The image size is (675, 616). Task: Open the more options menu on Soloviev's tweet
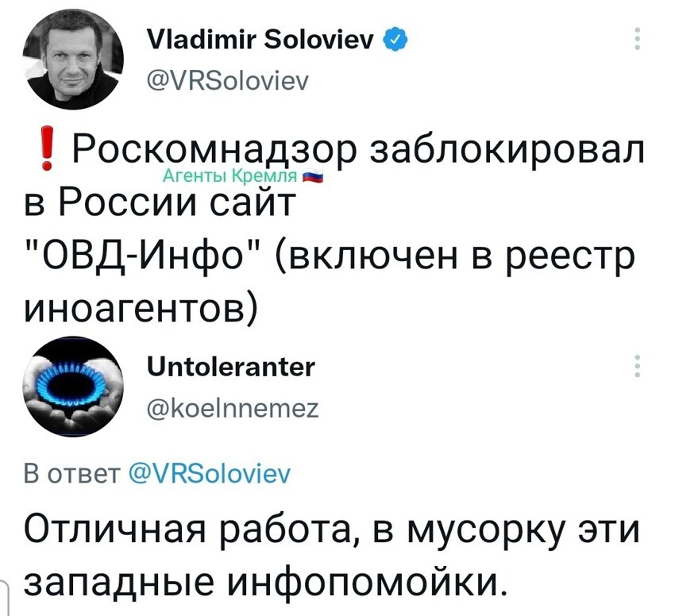pos(637,39)
